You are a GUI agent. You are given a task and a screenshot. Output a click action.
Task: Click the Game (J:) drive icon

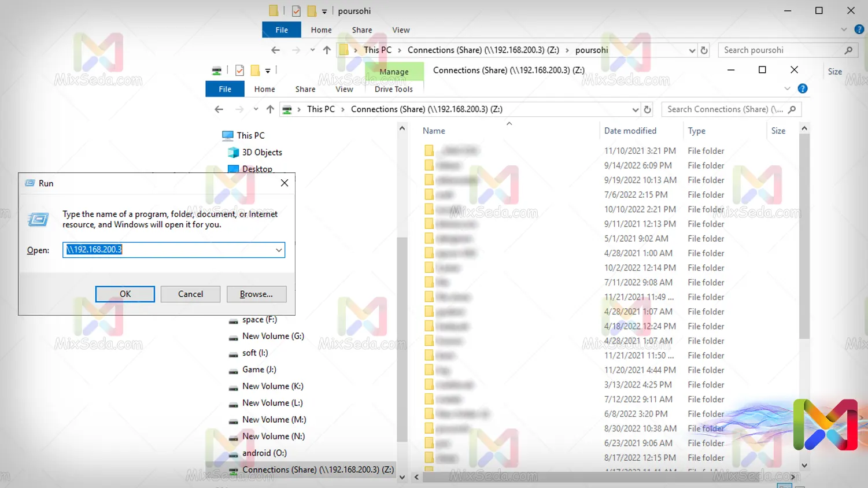click(233, 370)
